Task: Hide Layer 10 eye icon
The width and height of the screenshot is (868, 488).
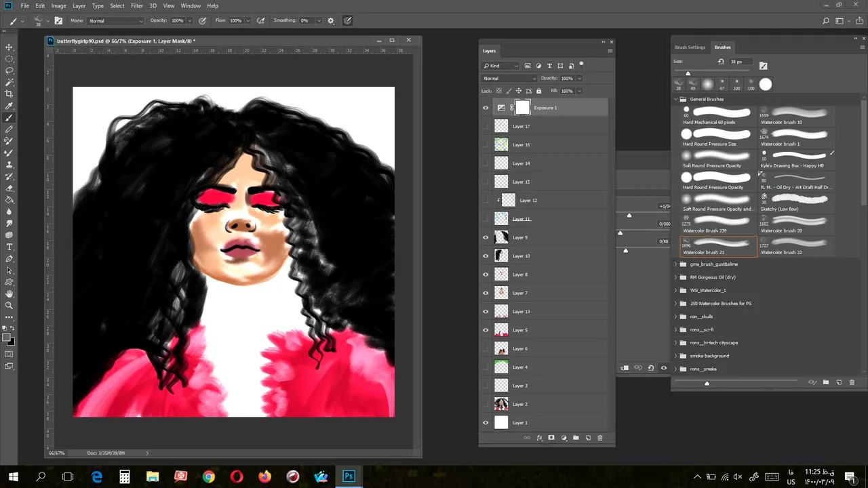Action: pos(486,256)
